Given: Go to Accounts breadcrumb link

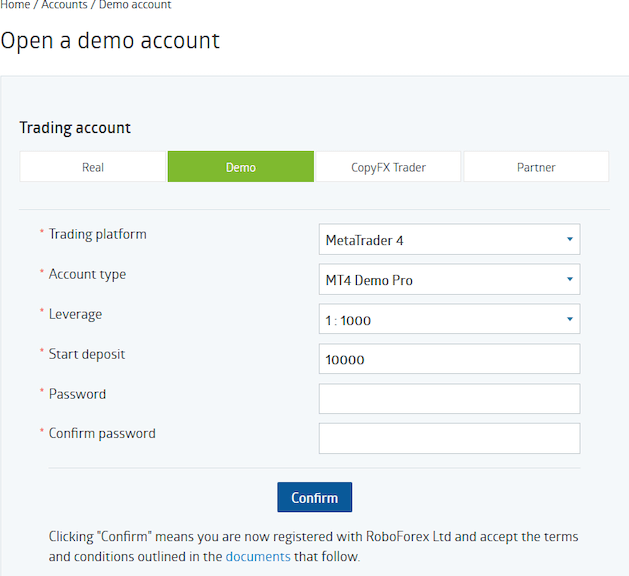Looking at the screenshot, I should click(x=64, y=4).
